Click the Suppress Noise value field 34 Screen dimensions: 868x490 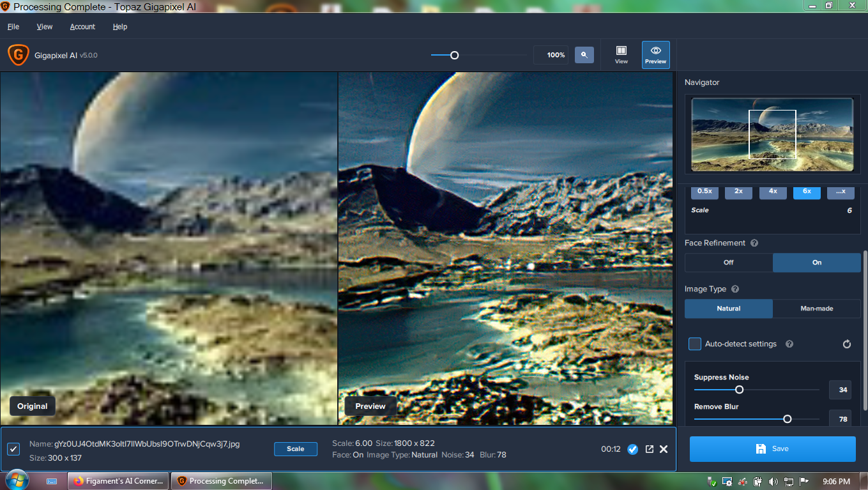coord(840,390)
